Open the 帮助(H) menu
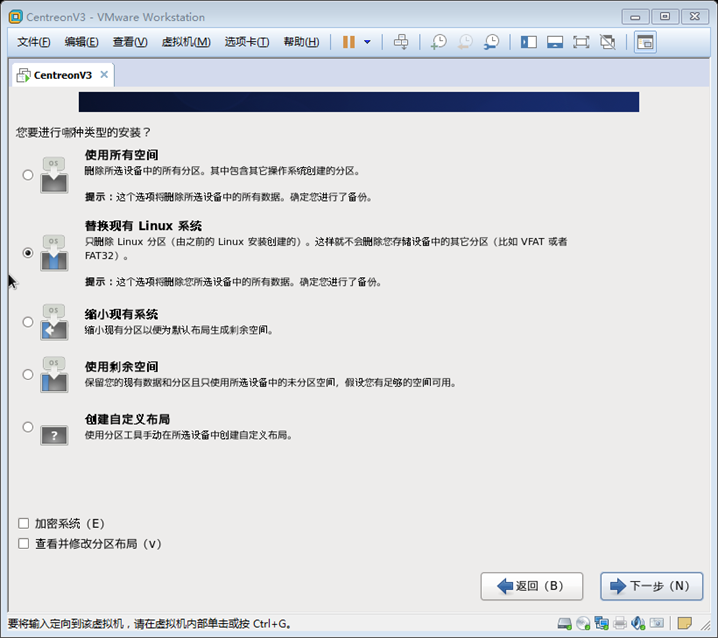 click(x=301, y=42)
